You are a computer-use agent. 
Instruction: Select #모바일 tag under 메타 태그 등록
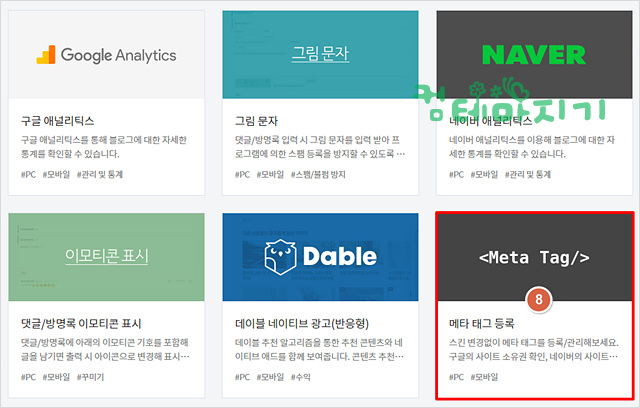coord(484,377)
